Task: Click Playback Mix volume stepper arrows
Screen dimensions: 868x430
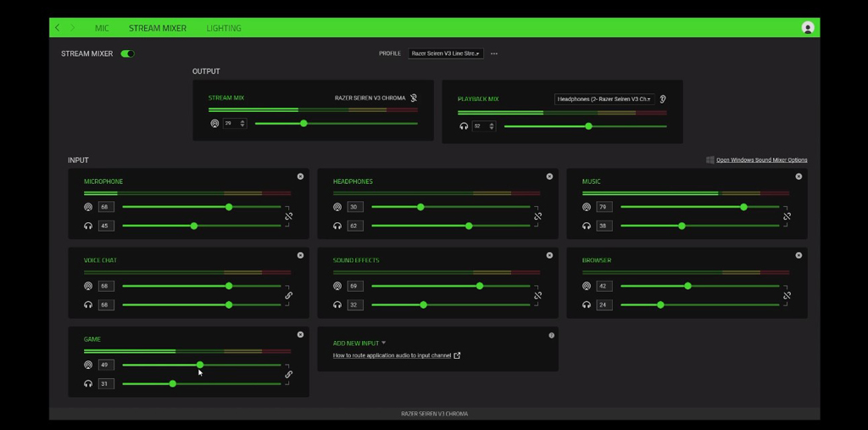Action: coord(492,126)
